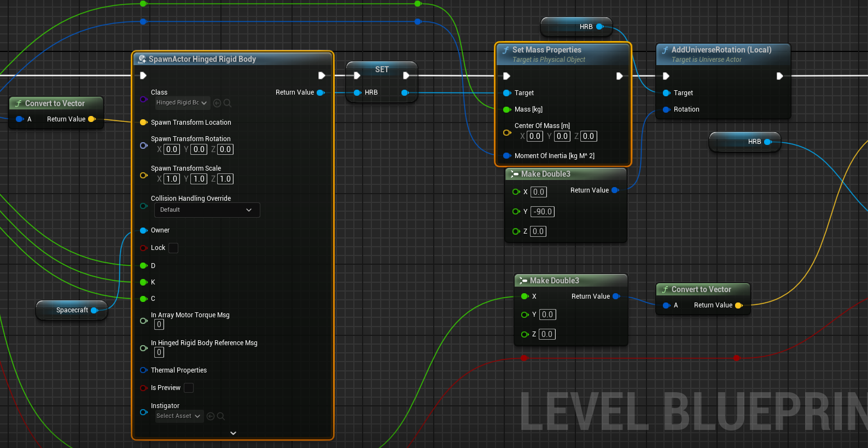Viewport: 868px width, 448px height.
Task: Click the Y field showing -90.0
Action: (x=543, y=212)
